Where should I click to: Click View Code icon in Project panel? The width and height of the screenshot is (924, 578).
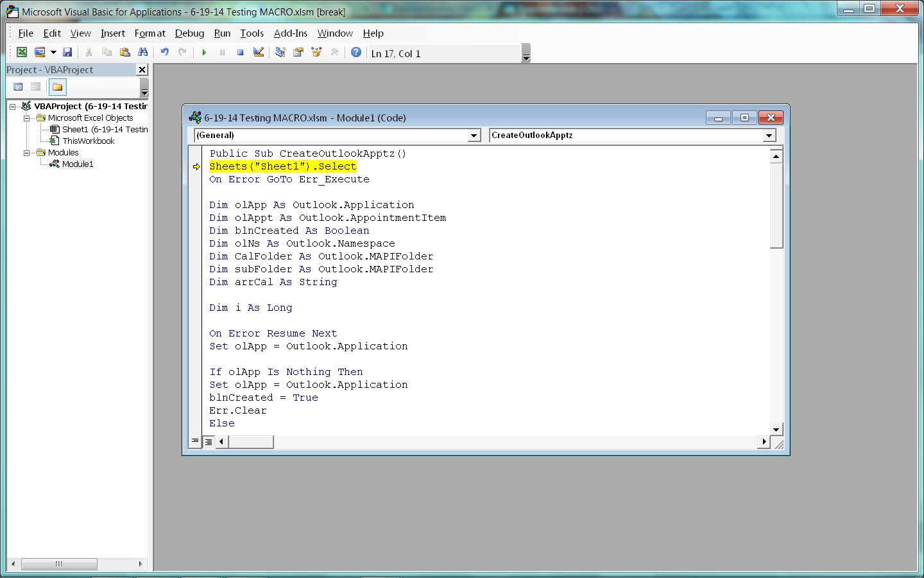click(x=18, y=87)
